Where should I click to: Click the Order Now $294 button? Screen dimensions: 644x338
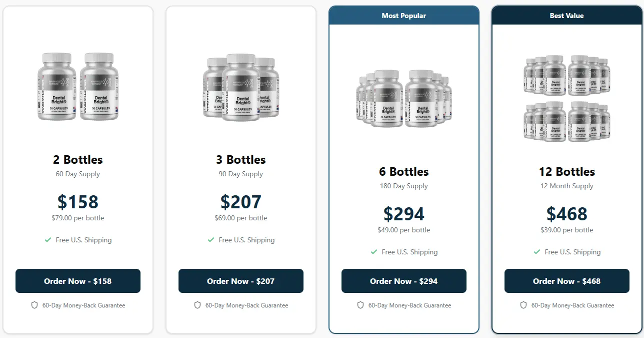tap(403, 281)
